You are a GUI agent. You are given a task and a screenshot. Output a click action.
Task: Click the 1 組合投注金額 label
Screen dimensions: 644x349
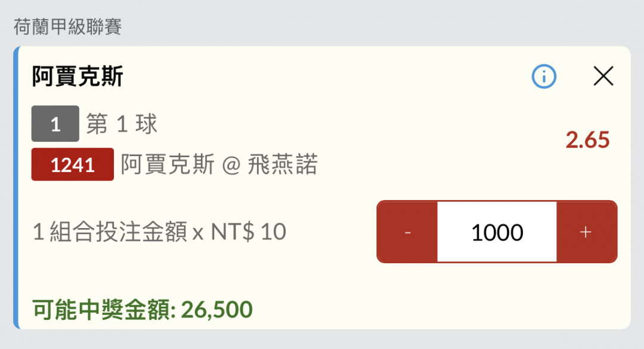point(110,232)
